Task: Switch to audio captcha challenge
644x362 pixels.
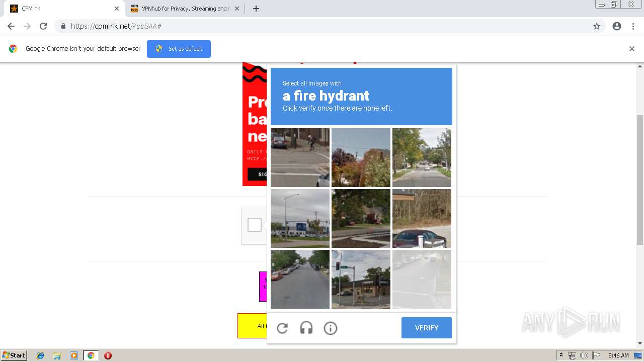Action: (x=306, y=328)
